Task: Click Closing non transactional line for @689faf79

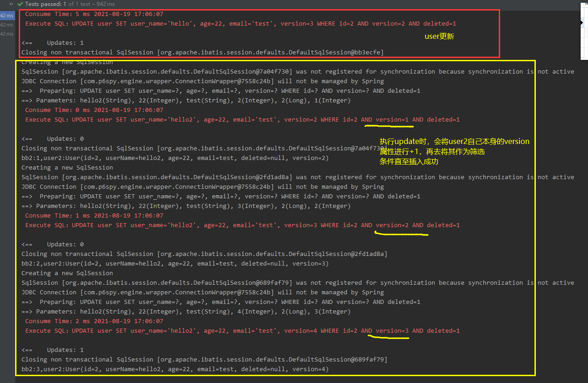Action: 204,359
